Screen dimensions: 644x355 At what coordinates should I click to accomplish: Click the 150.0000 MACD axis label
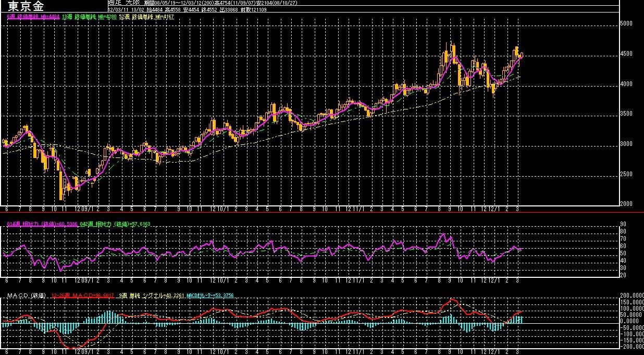tap(632, 302)
